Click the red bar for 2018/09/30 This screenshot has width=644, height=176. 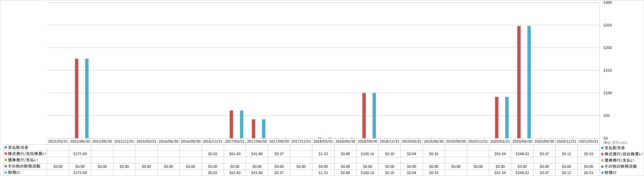point(364,115)
